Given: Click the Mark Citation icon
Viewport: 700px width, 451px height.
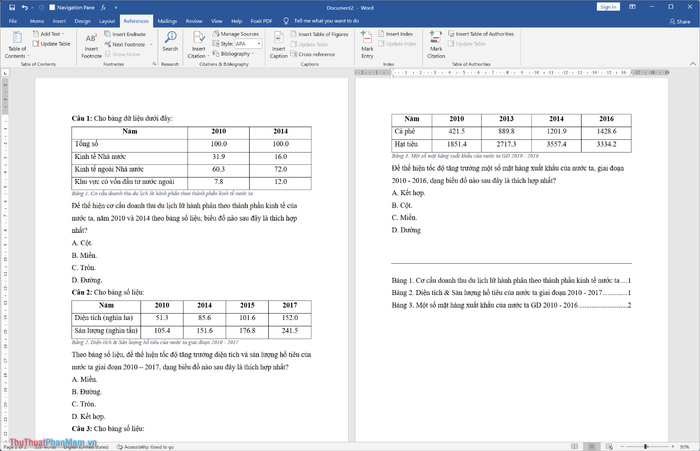Looking at the screenshot, I should 436,43.
